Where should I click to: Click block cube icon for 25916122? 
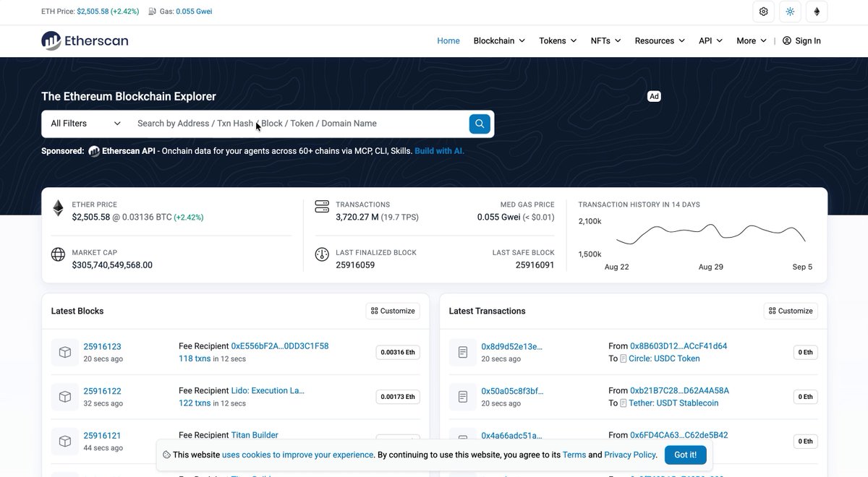coord(65,397)
